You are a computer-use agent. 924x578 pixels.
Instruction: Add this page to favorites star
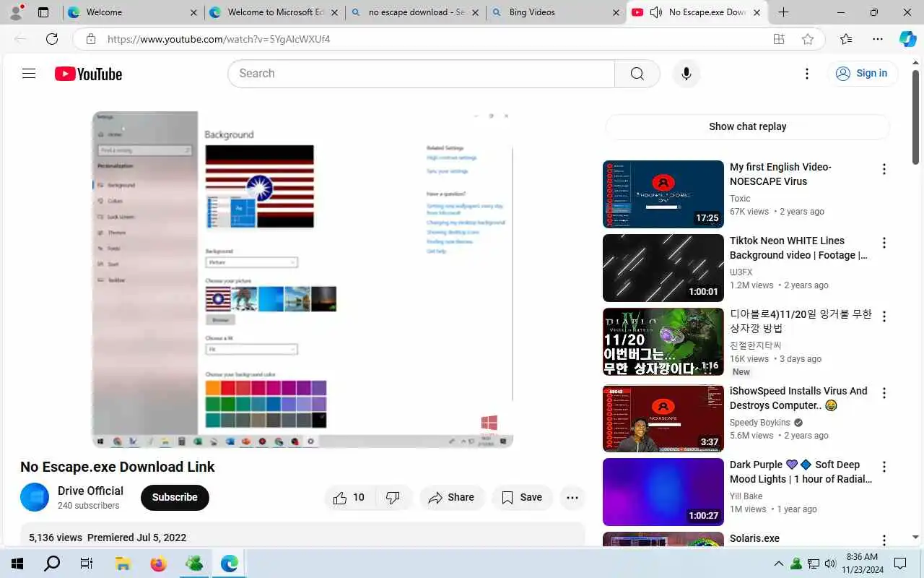tap(808, 39)
